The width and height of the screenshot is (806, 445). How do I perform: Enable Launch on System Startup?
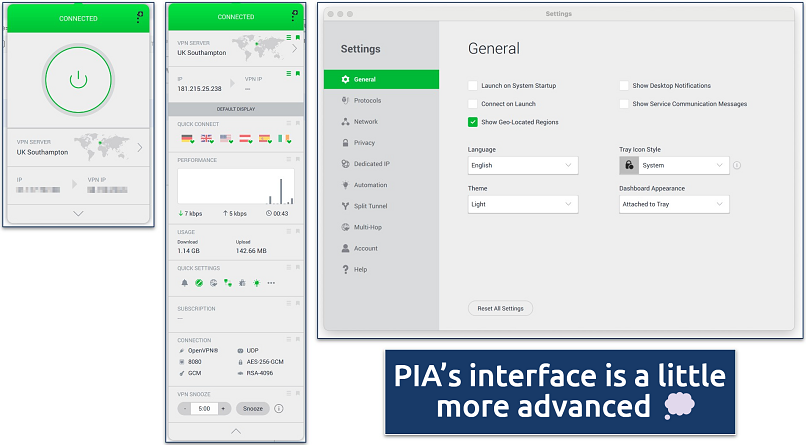(473, 85)
